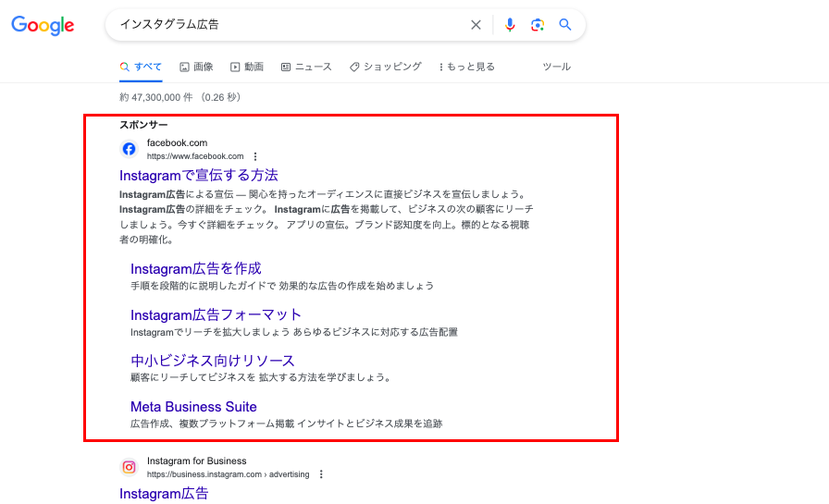Viewport: 829px width, 504px height.
Task: Open the three-dot menu beside the business.instagram.com URL
Action: pos(321,474)
